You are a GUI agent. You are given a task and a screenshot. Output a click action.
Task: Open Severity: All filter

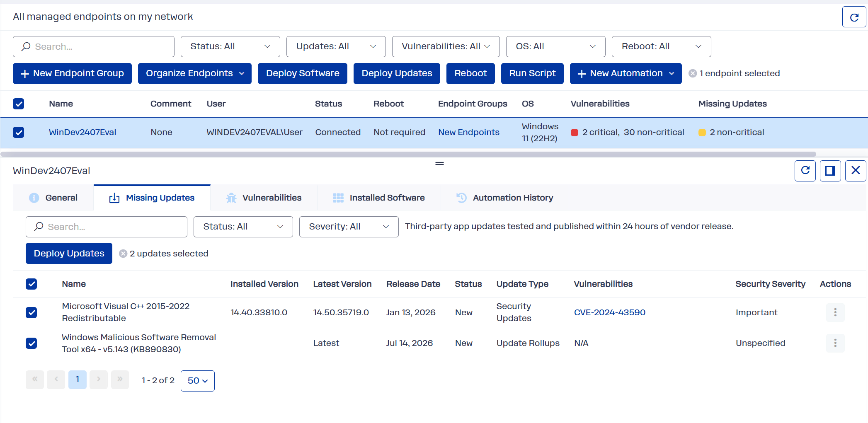pos(349,227)
